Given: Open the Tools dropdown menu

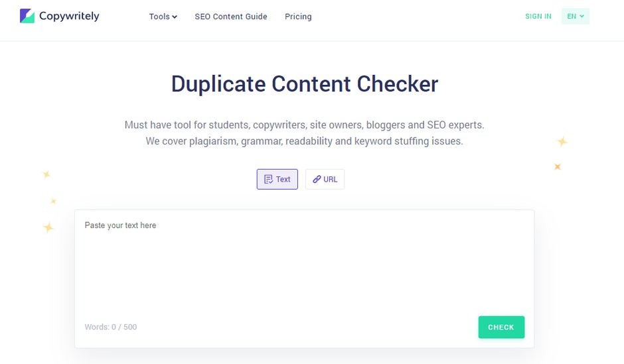Looking at the screenshot, I should tap(163, 17).
